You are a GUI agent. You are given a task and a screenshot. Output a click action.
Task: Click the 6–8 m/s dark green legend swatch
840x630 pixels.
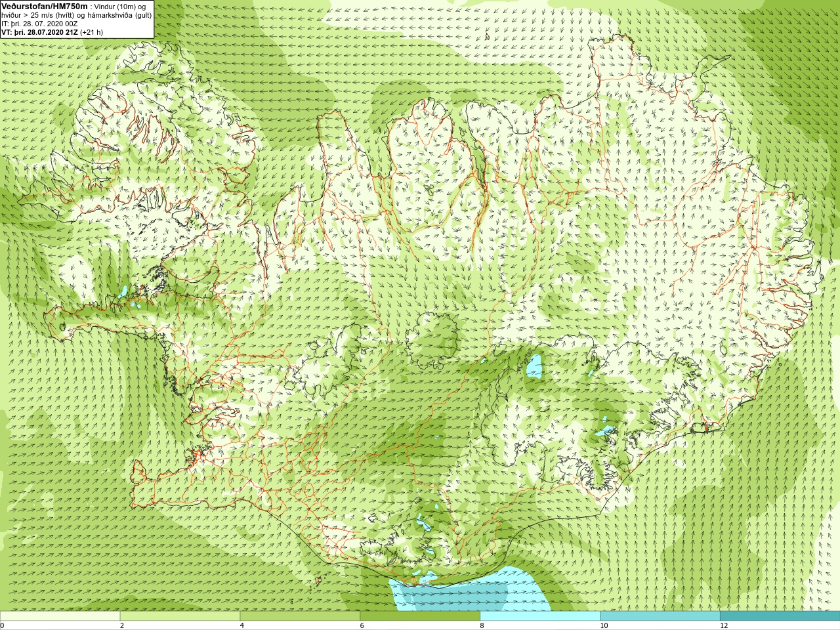click(x=420, y=616)
